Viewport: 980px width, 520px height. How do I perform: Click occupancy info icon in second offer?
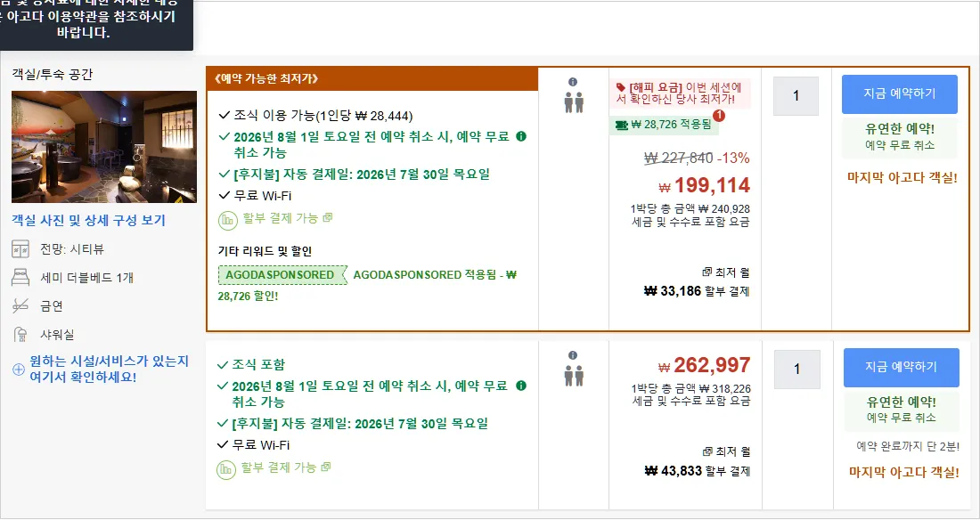tap(573, 355)
